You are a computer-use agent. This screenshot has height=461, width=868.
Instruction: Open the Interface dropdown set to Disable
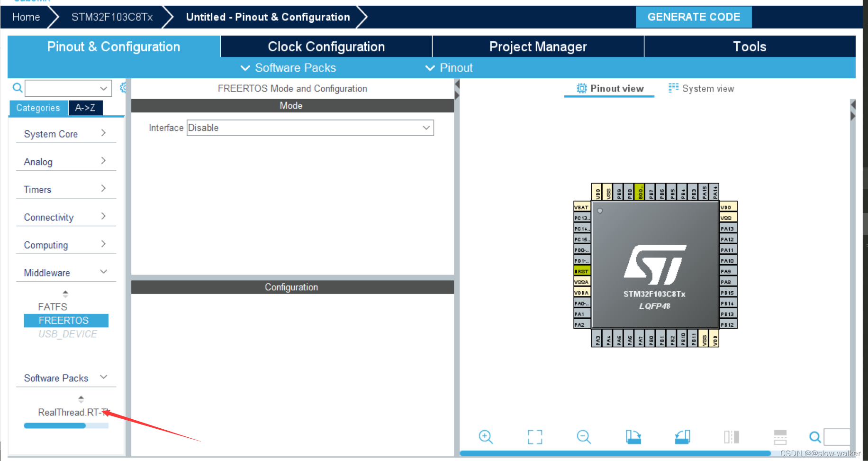click(310, 128)
